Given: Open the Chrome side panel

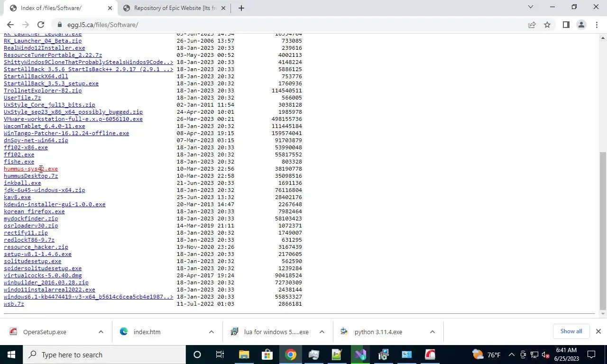Looking at the screenshot, I should pyautogui.click(x=566, y=25).
